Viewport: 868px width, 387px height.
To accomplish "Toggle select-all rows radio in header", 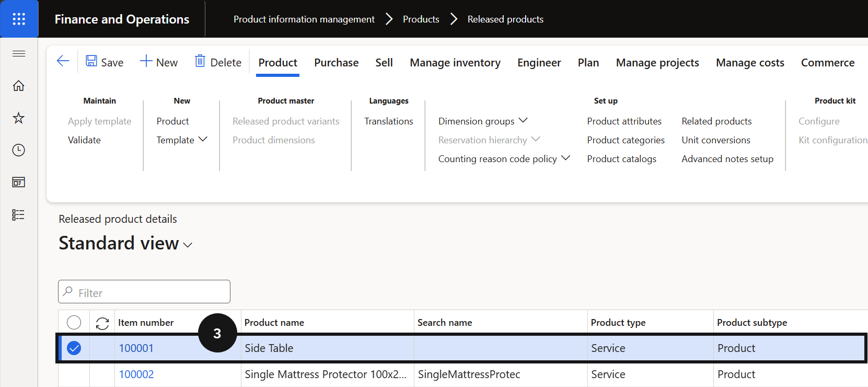I will click(x=74, y=323).
